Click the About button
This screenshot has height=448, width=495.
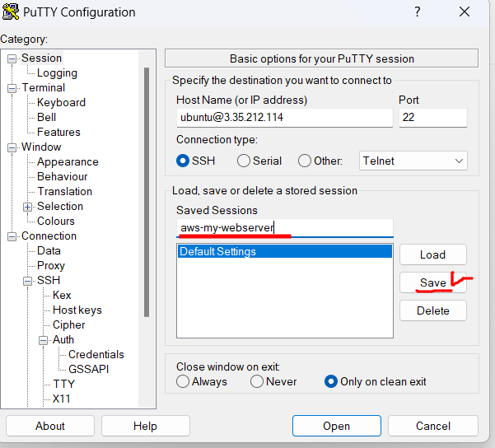(50, 427)
